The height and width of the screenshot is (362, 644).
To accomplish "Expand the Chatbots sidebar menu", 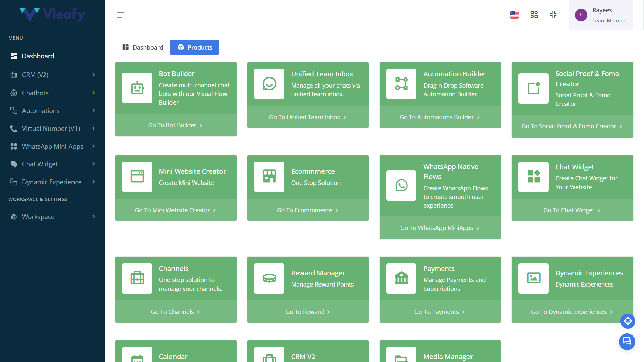I will pyautogui.click(x=52, y=93).
